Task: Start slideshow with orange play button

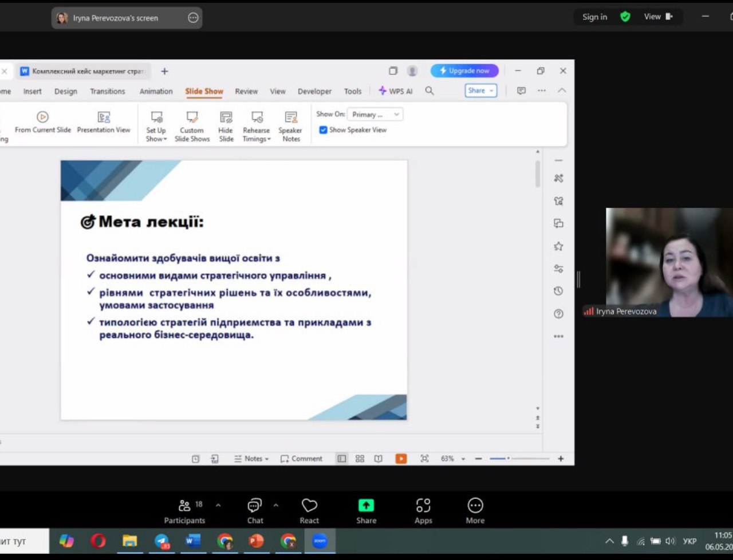Action: pos(401,459)
